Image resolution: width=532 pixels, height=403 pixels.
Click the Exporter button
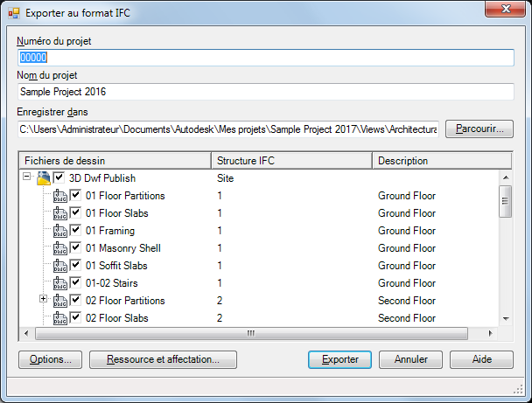(x=339, y=359)
